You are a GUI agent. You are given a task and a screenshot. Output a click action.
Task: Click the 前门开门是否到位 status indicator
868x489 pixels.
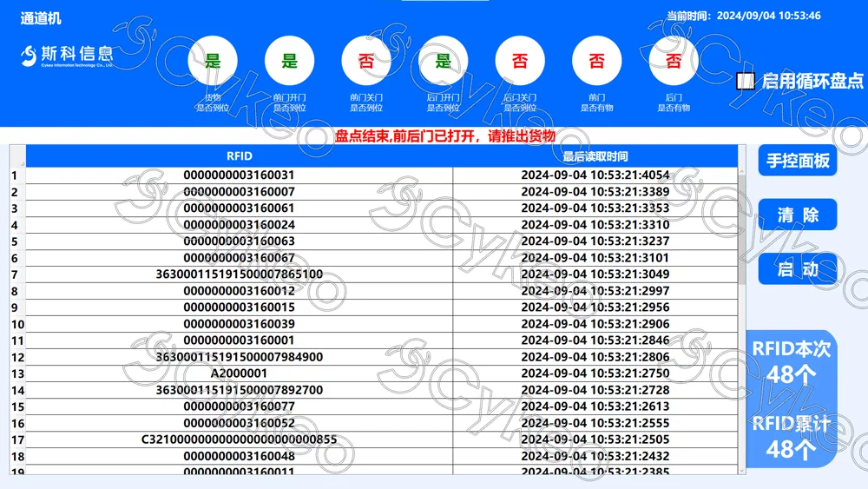[289, 61]
